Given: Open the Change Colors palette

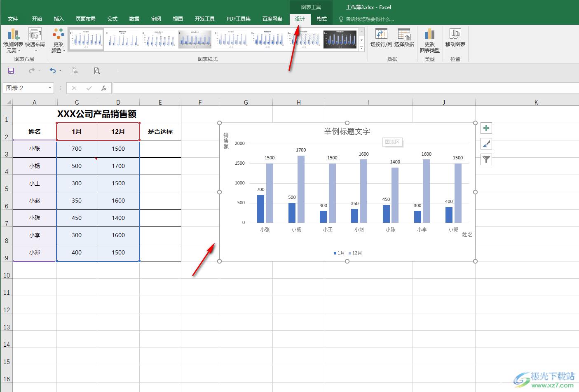Looking at the screenshot, I should [59, 41].
